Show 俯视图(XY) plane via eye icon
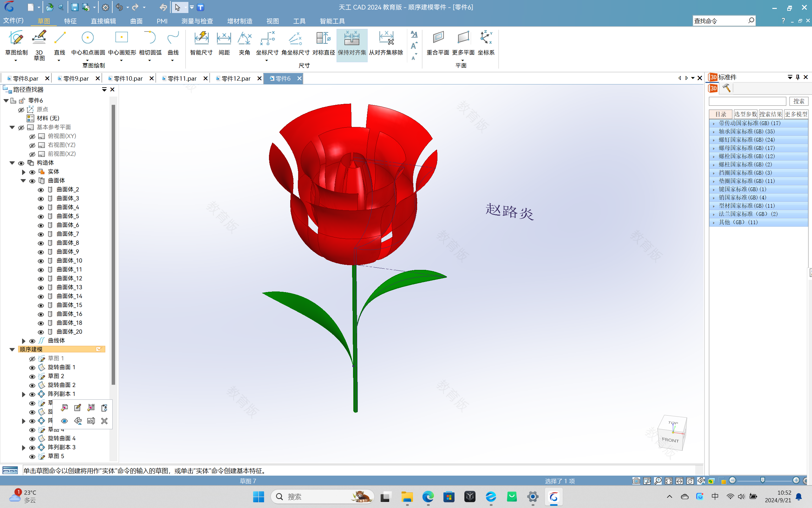812x508 pixels. click(32, 137)
